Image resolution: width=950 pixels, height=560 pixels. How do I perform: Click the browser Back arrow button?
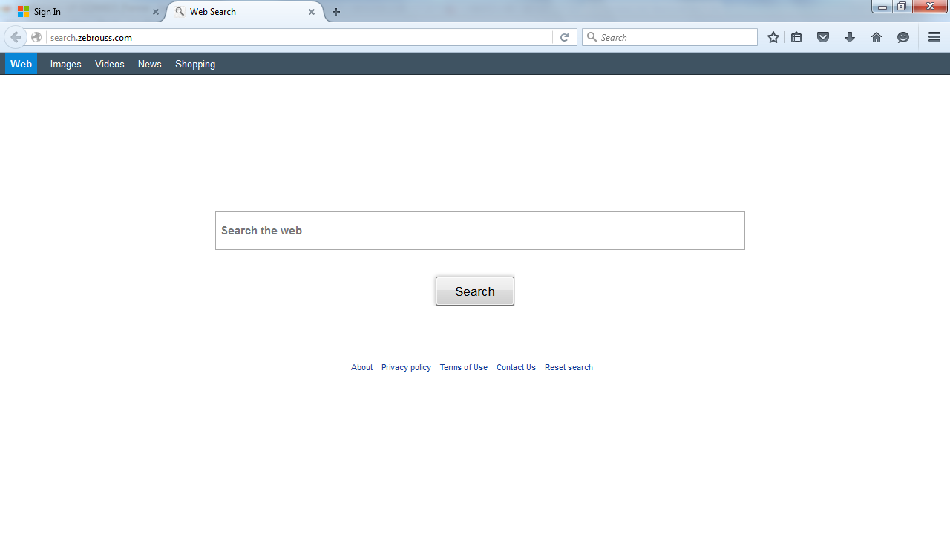tap(15, 37)
